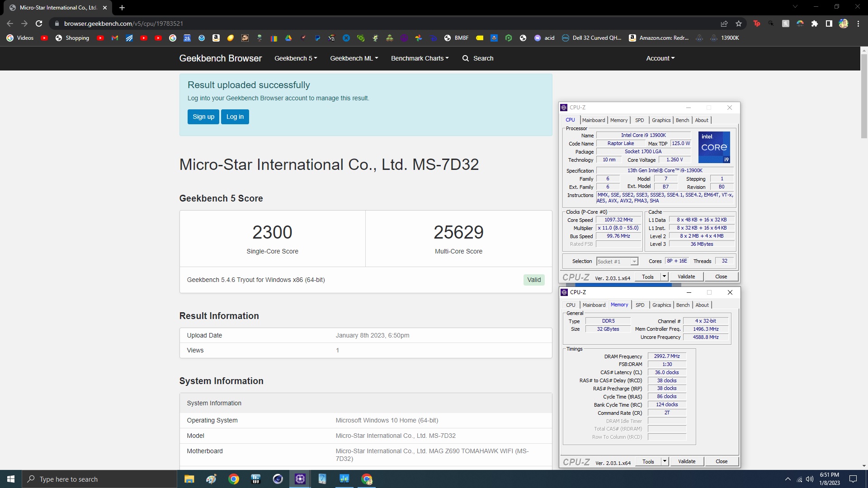
Task: Open the Windows Start menu
Action: pyautogui.click(x=11, y=479)
